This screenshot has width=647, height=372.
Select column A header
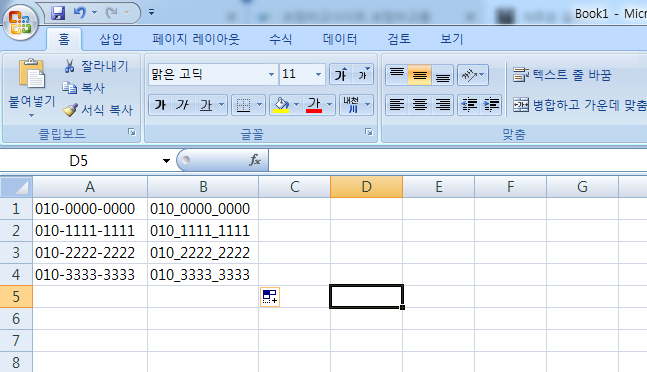90,187
